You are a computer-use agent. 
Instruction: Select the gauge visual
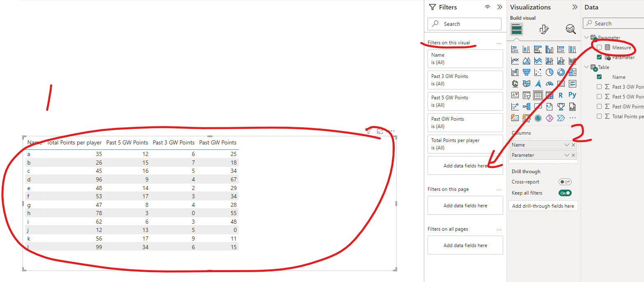549,84
